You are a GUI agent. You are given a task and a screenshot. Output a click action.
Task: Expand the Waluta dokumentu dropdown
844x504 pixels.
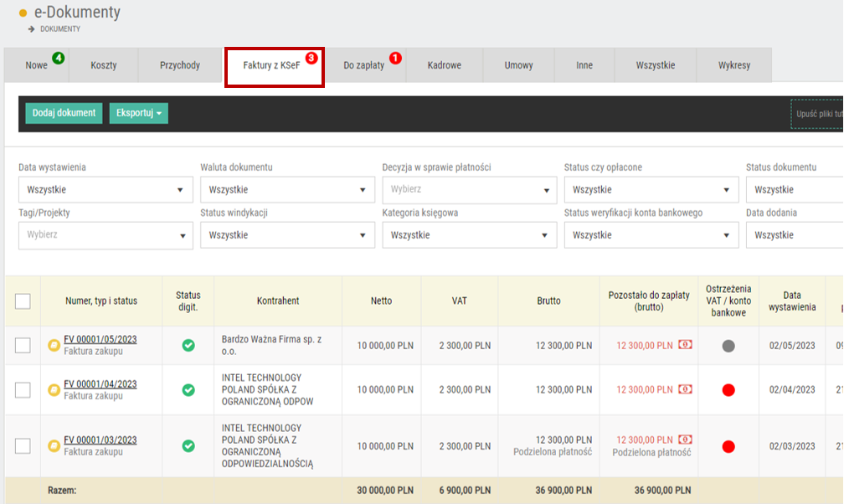point(287,189)
